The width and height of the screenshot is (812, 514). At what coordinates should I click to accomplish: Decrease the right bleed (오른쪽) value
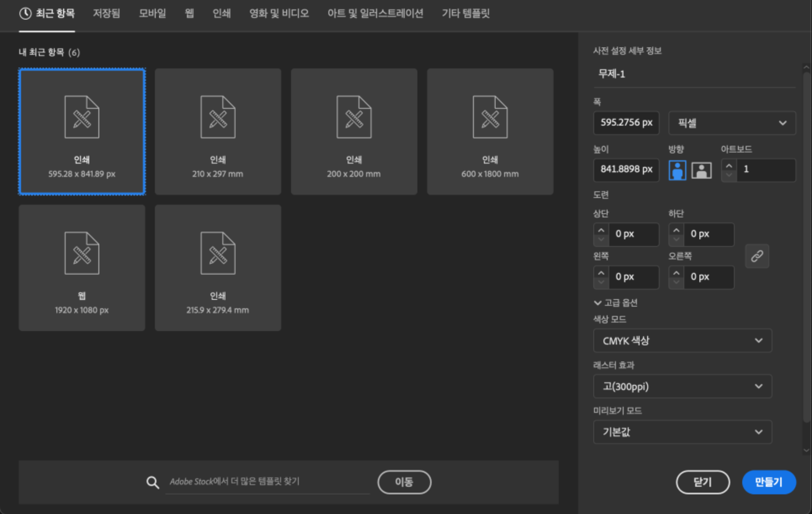[x=676, y=283]
